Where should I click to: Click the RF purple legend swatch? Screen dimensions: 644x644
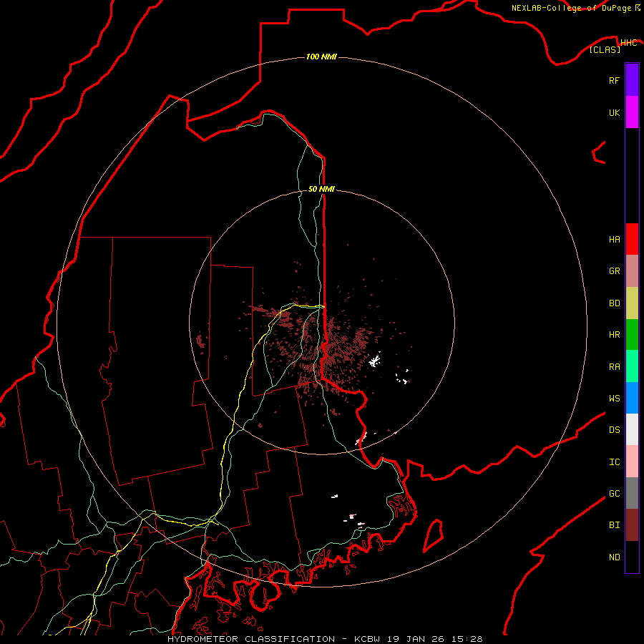tap(632, 80)
